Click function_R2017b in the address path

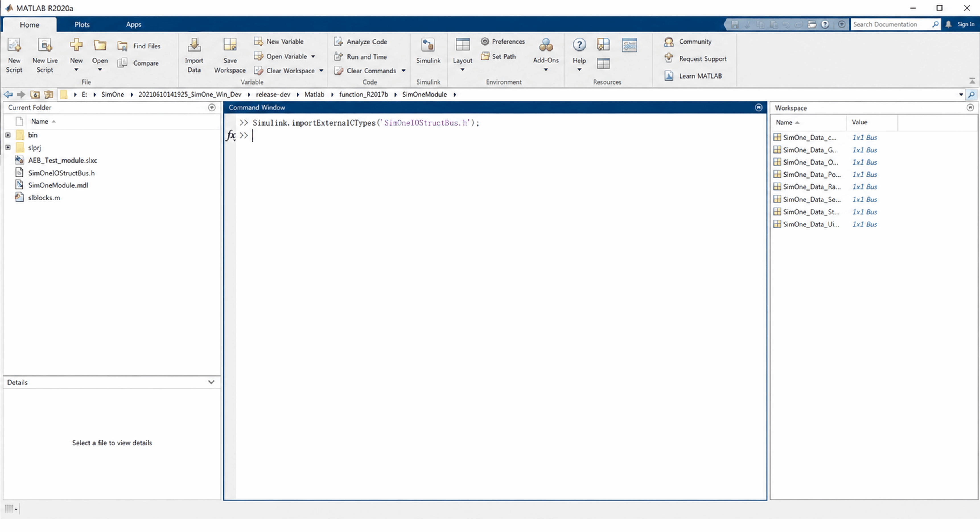[363, 95]
